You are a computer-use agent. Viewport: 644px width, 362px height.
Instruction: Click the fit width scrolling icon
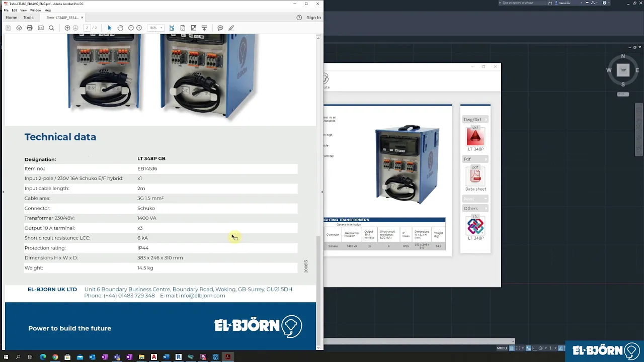pyautogui.click(x=172, y=28)
